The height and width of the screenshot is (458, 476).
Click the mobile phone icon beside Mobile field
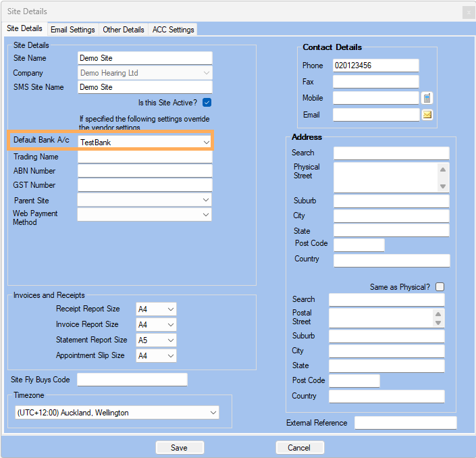427,99
